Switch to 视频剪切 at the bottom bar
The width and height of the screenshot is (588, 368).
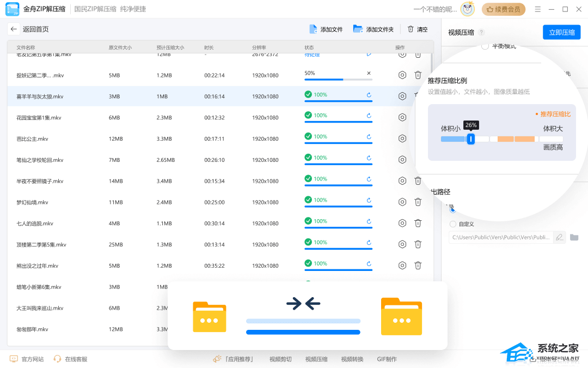pos(280,359)
